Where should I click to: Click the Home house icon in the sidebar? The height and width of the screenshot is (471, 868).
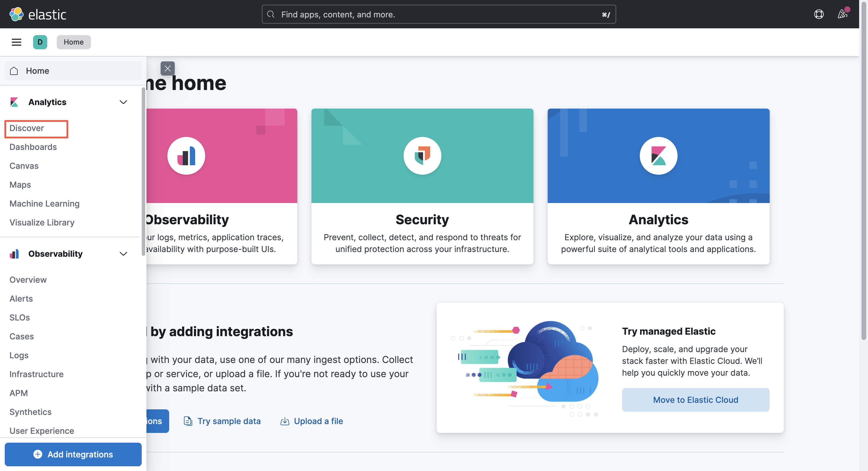14,71
